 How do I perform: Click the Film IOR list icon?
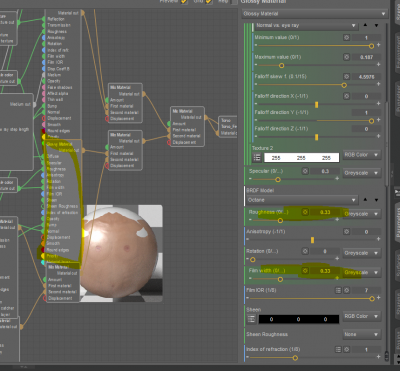(338, 291)
